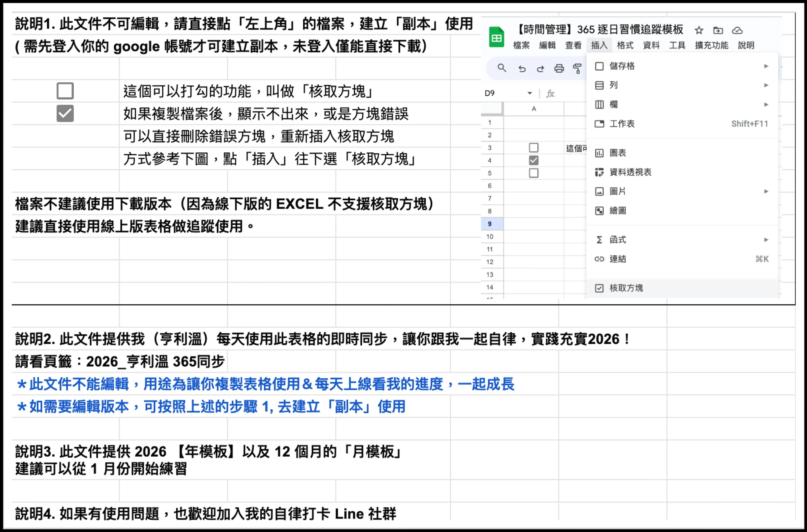Select 工作表 menu entry with Shift+F11
807x532 pixels.
click(x=622, y=124)
